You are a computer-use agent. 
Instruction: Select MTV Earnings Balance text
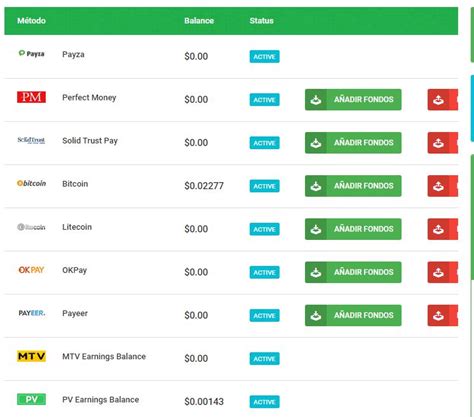[x=104, y=357]
